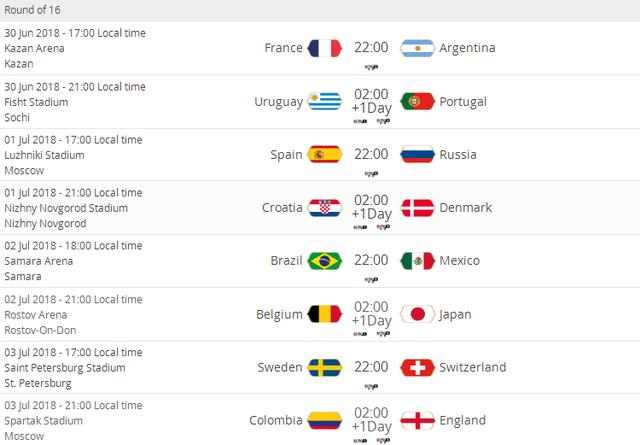Click the France flag icon

tap(324, 48)
